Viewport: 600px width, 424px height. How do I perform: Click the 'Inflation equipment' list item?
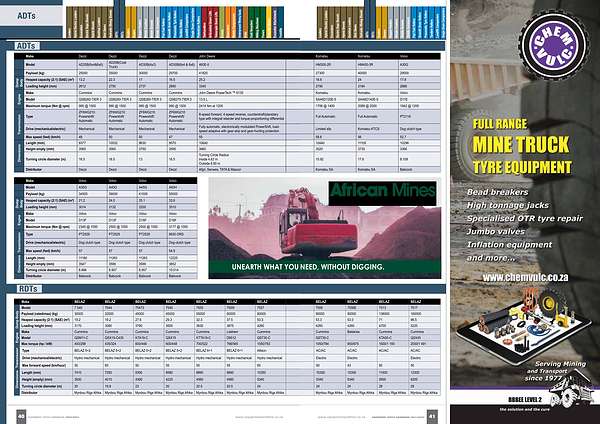(x=509, y=245)
